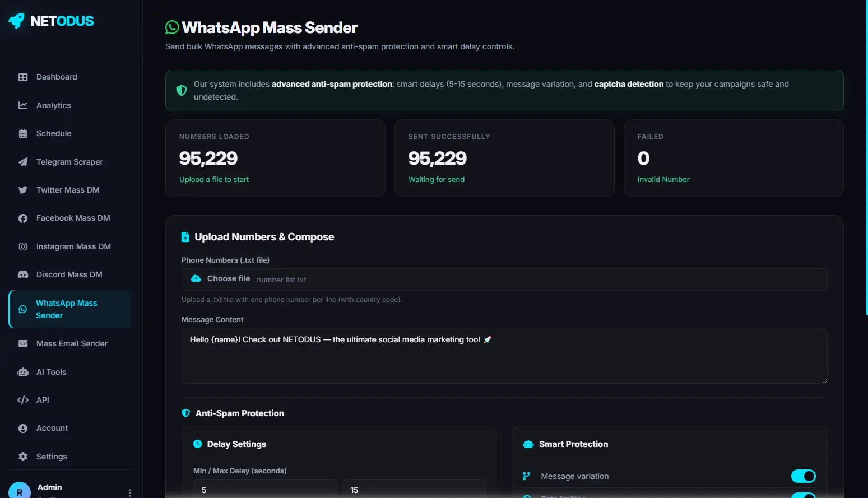This screenshot has width=868, height=498.
Task: Click the WhatsApp icon in the page title
Action: click(x=172, y=27)
